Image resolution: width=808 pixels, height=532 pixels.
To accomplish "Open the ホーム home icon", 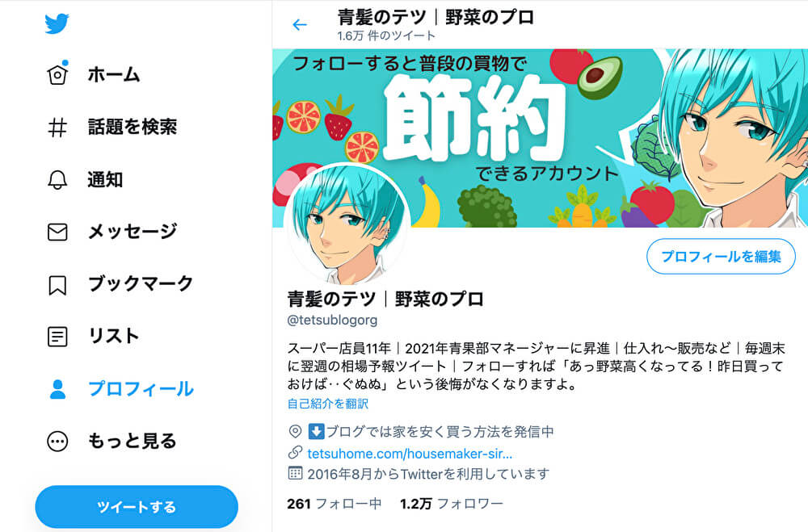I will 57,75.
